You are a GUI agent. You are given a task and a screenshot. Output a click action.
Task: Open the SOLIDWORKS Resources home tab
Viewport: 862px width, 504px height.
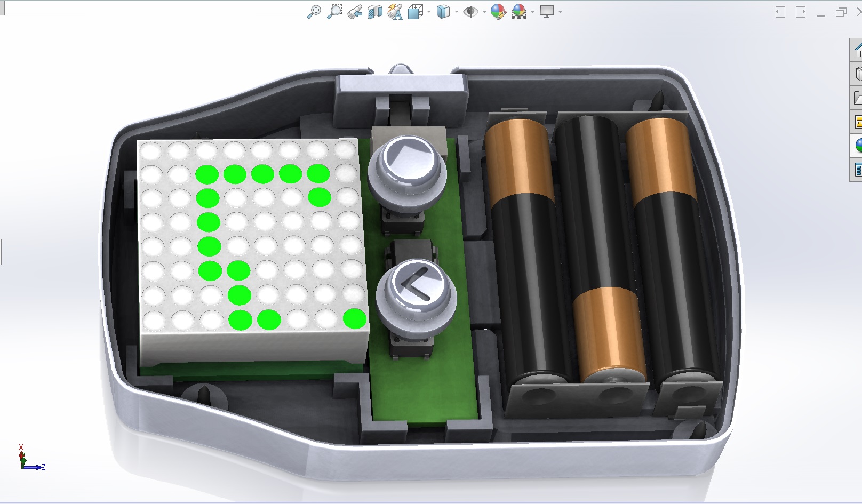pyautogui.click(x=857, y=50)
